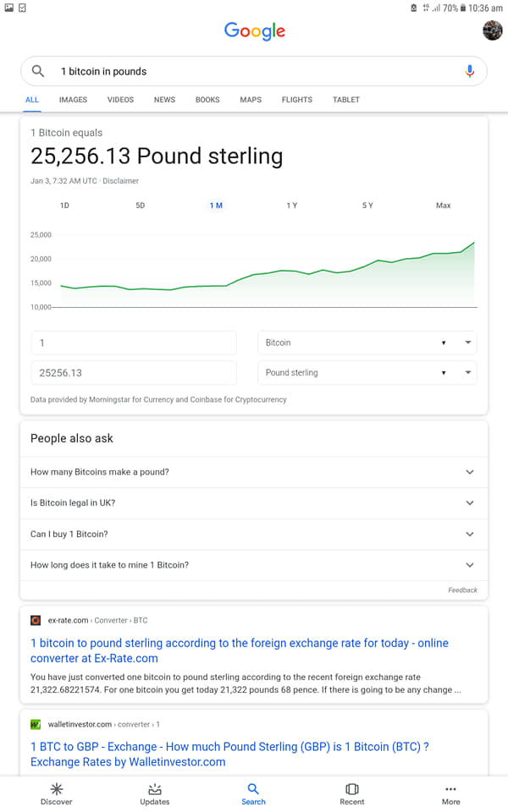Open the Walletinvestor BTC to GBP result
Viewport: 508px width, 812px height.
[x=229, y=754]
